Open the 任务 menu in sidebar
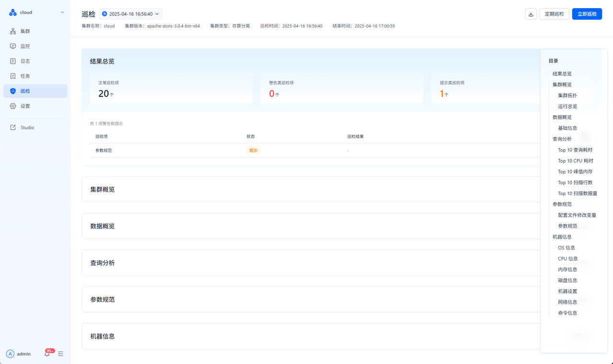 [25, 76]
